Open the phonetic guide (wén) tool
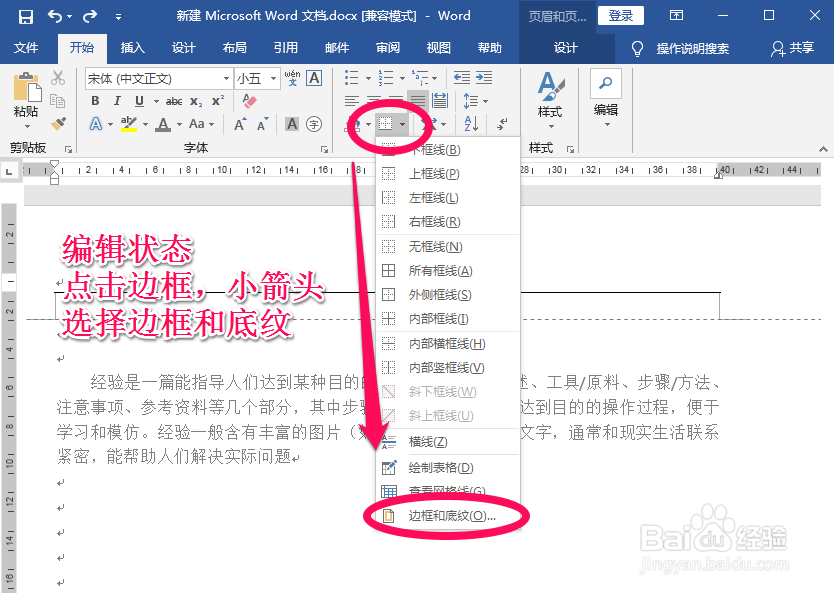This screenshot has width=834, height=593. coord(292,78)
